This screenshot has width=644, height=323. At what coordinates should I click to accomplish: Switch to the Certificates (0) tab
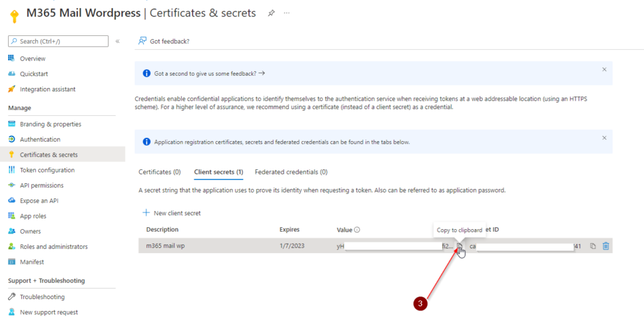[160, 172]
